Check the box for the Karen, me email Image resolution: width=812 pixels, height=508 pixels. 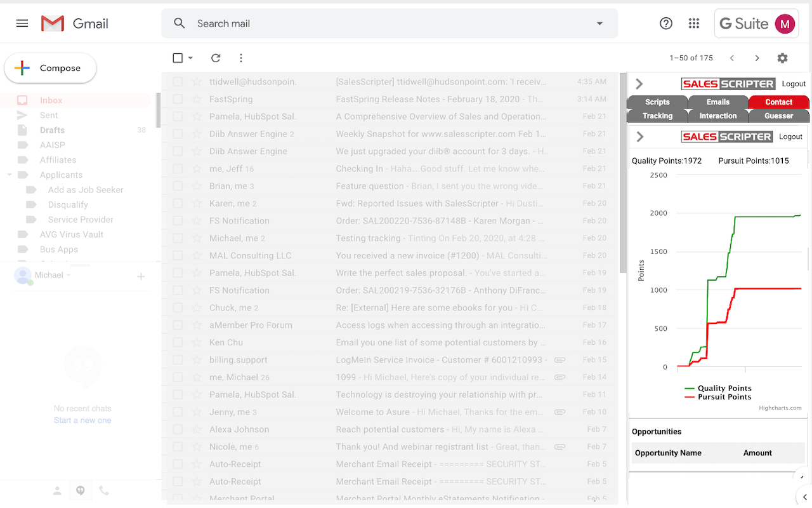(x=178, y=203)
